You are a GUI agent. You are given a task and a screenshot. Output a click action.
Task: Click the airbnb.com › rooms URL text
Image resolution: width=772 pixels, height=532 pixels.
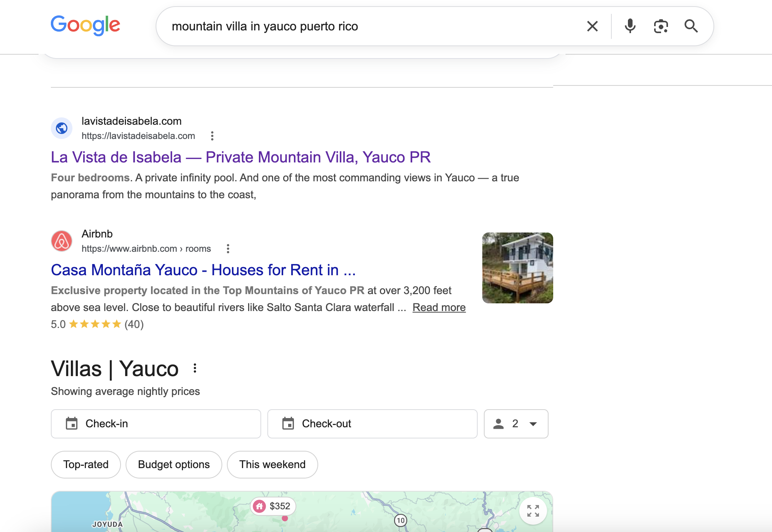coord(146,249)
